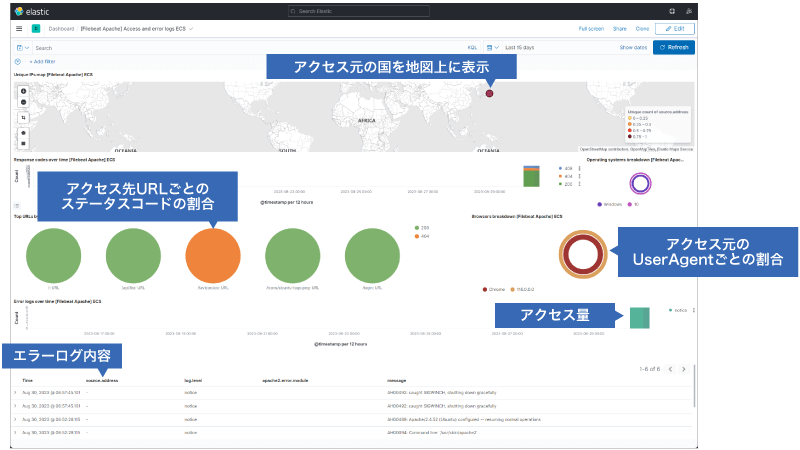Click the Full screen link
Image resolution: width=800 pixels, height=450 pixels.
coord(591,29)
